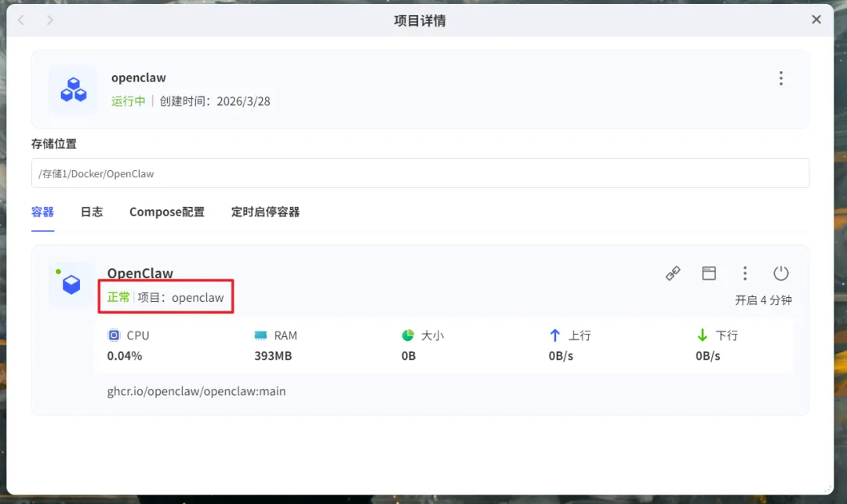847x504 pixels.
Task: Click the CPU chip icon
Action: (114, 335)
